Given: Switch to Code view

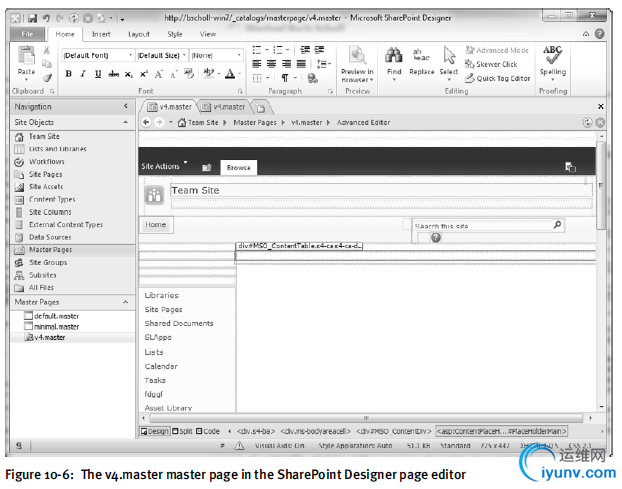Looking at the screenshot, I should (208, 431).
